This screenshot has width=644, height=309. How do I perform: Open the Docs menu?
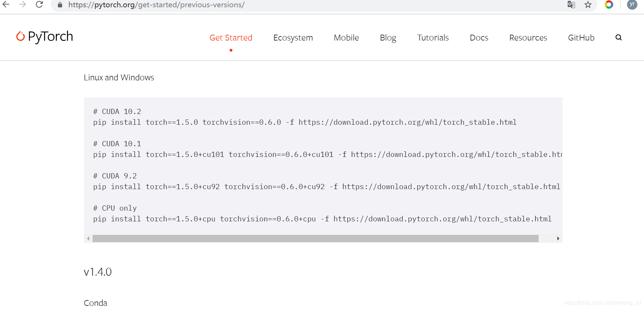click(x=479, y=37)
